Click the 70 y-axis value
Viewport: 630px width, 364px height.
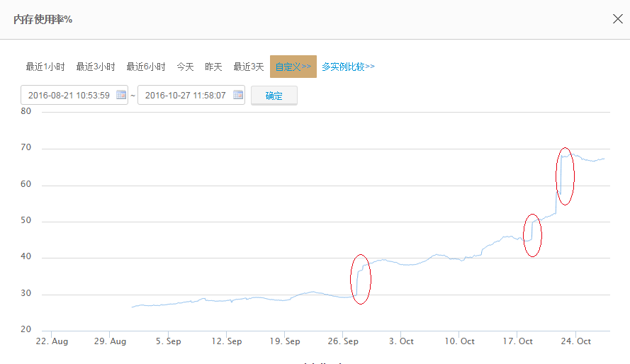tap(26, 147)
